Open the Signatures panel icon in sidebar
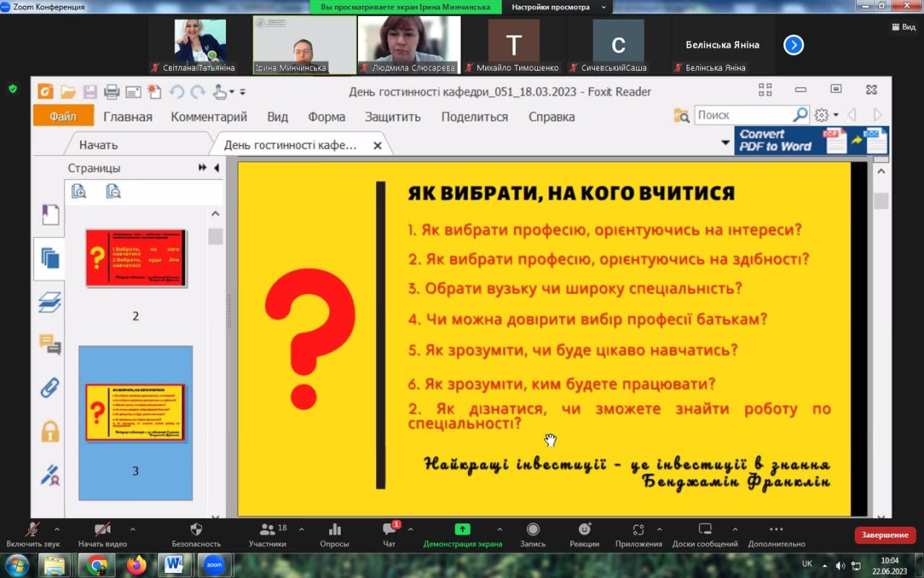 50,475
